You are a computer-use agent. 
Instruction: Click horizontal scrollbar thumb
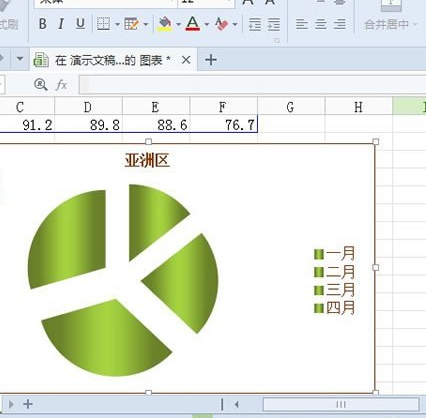[341, 405]
